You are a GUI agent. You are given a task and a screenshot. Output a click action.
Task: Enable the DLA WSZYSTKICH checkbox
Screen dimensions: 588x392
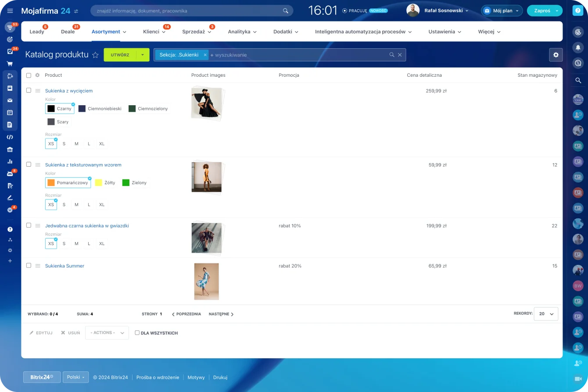(137, 333)
